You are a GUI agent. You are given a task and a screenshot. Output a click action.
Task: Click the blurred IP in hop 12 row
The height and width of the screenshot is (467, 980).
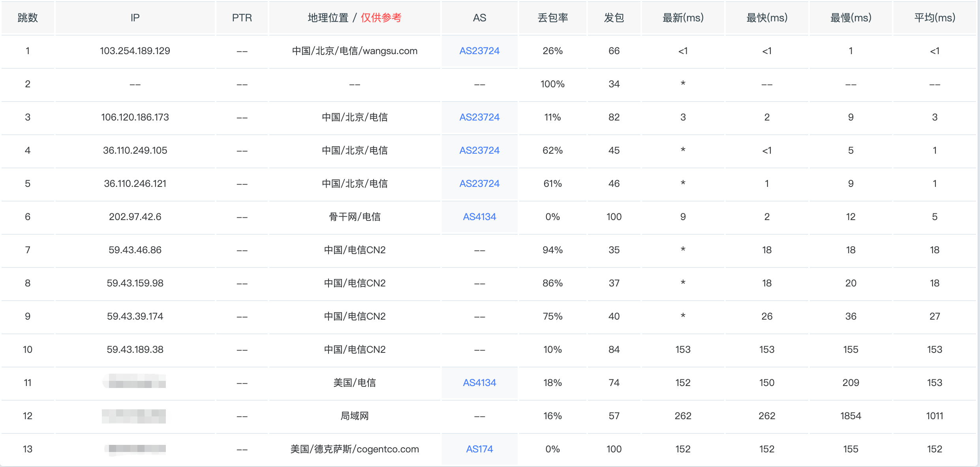coord(134,416)
